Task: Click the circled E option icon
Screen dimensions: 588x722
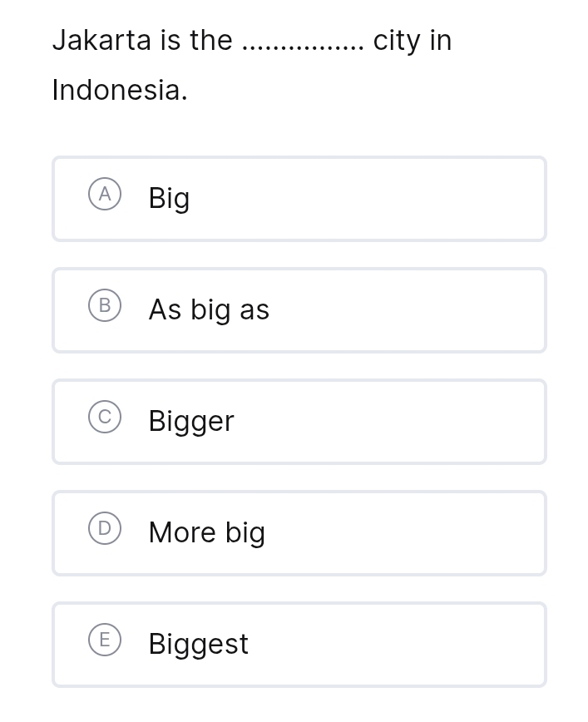Action: tap(104, 640)
